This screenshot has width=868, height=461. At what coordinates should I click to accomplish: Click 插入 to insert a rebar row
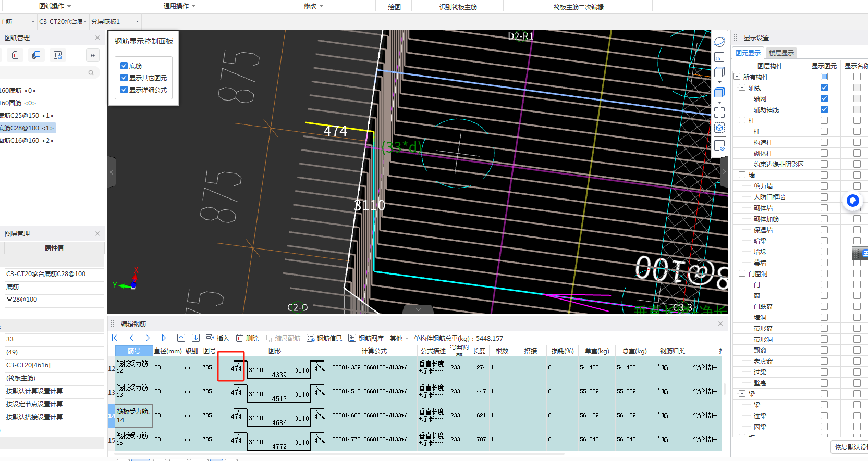pyautogui.click(x=217, y=338)
